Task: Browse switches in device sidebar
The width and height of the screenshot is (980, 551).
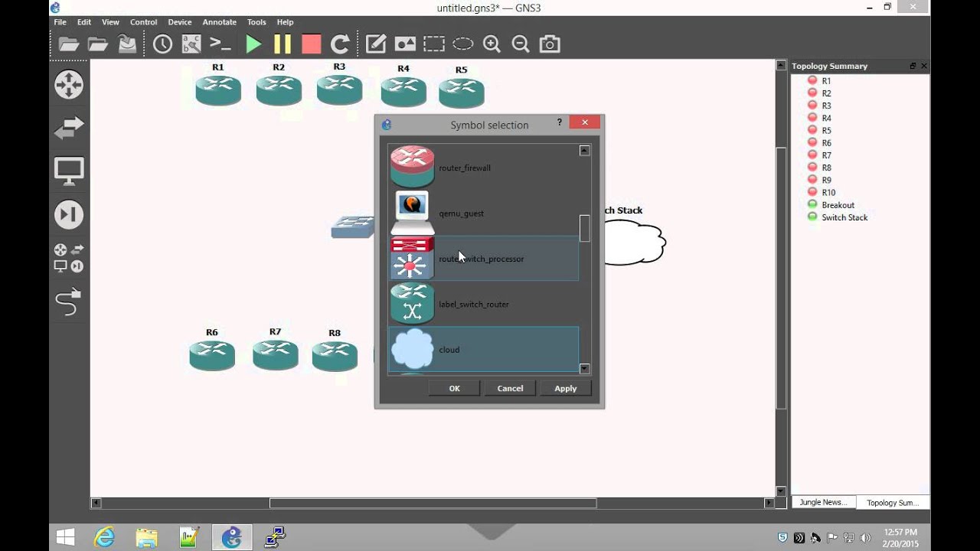Action: [69, 128]
